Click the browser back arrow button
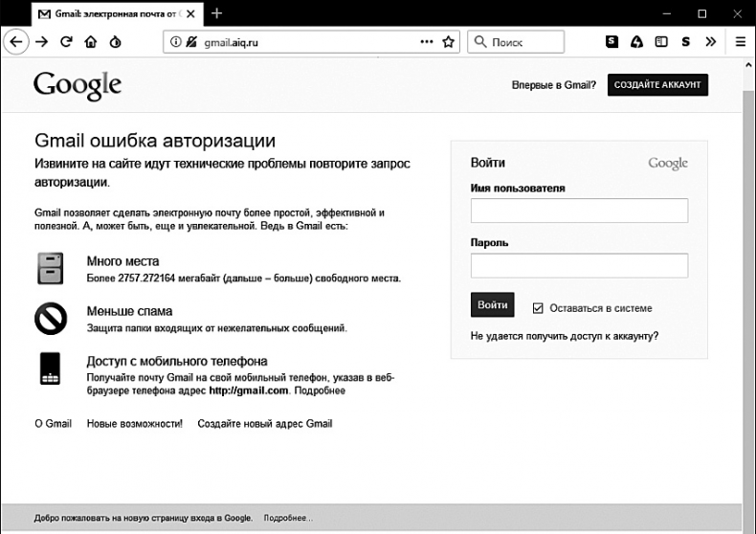 click(15, 42)
